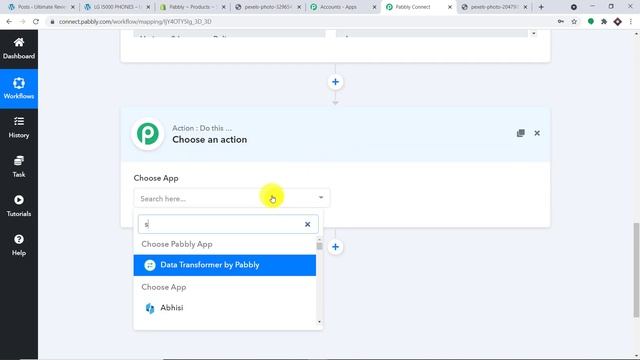
Task: Open the Dashboard sidebar item
Action: click(19, 49)
